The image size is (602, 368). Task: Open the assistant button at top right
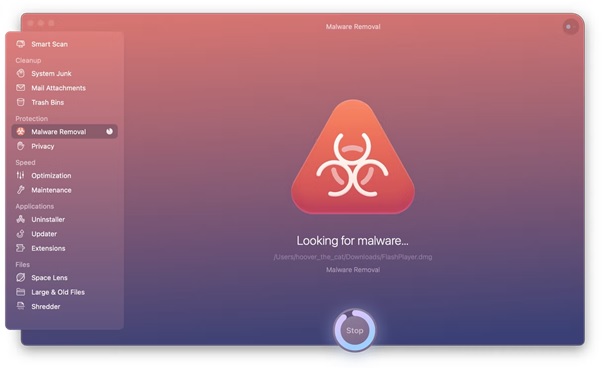pyautogui.click(x=571, y=26)
